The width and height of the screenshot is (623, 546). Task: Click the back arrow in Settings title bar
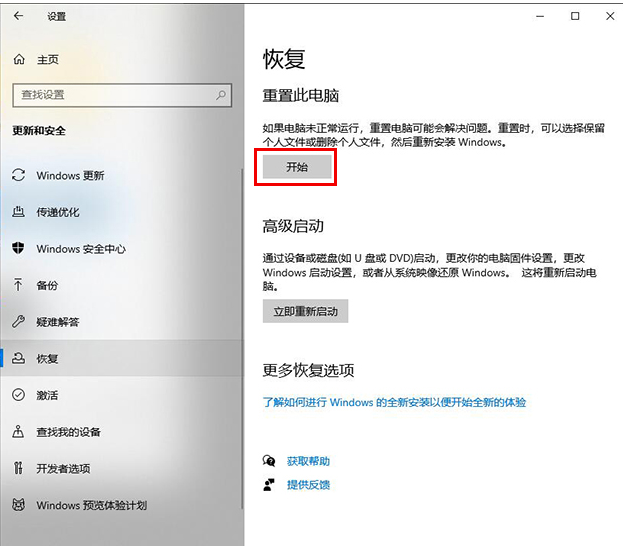[18, 16]
